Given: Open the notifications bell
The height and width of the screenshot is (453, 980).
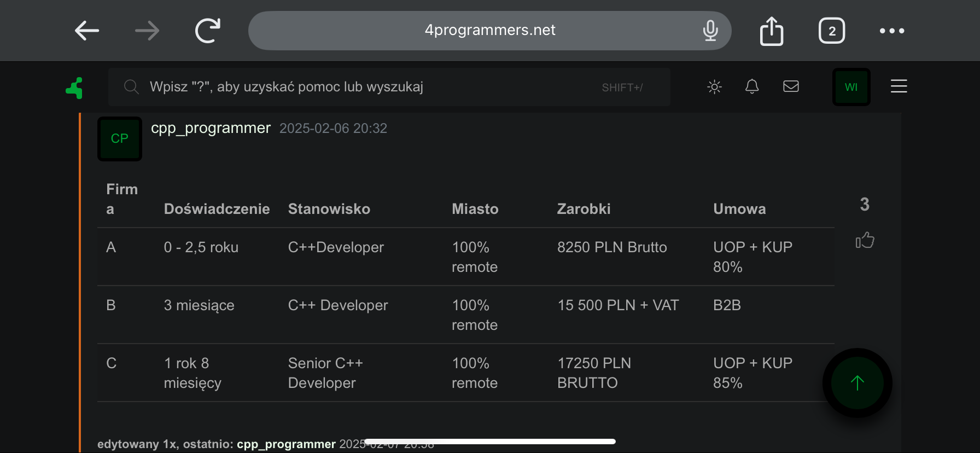Looking at the screenshot, I should tap(752, 86).
